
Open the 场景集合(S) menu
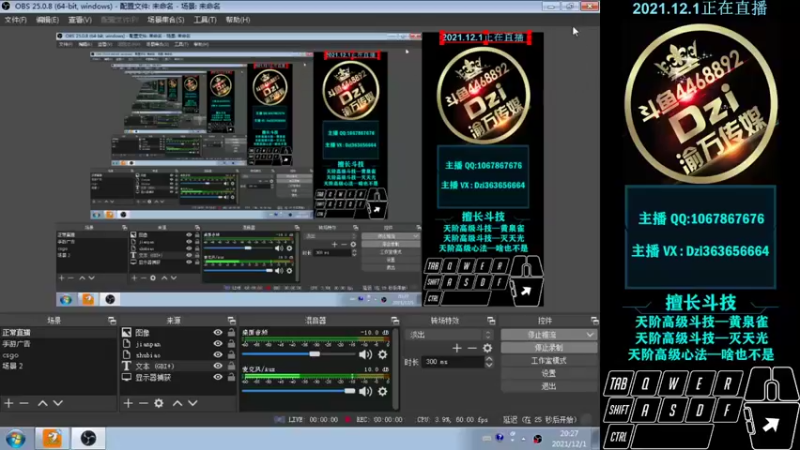165,20
